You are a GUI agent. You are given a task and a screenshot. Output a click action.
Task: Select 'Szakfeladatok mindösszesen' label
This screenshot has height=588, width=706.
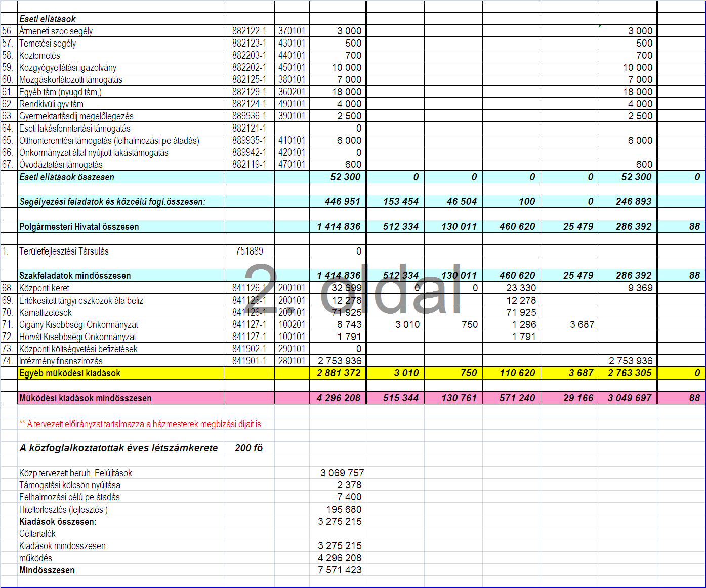(75, 275)
